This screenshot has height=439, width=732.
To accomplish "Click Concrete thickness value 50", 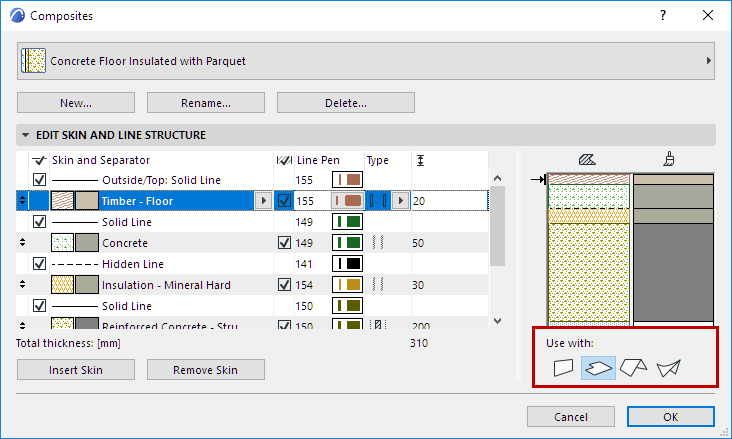I will 418,243.
